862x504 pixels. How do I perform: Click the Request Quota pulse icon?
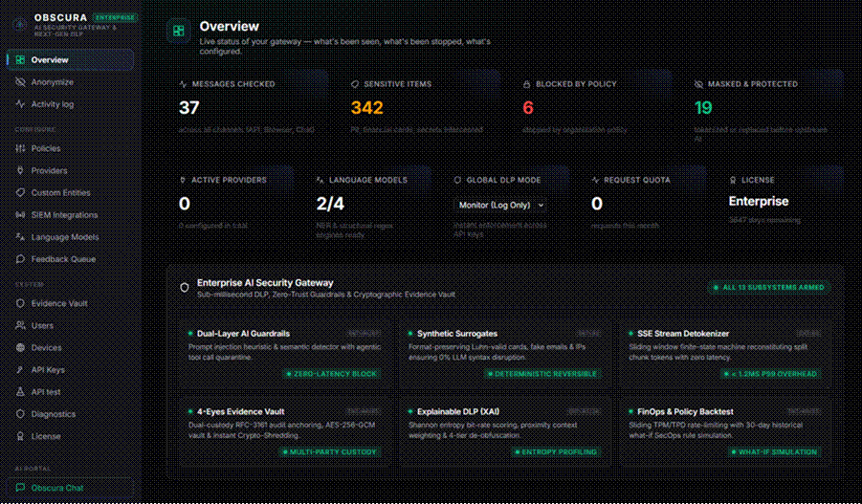point(595,181)
